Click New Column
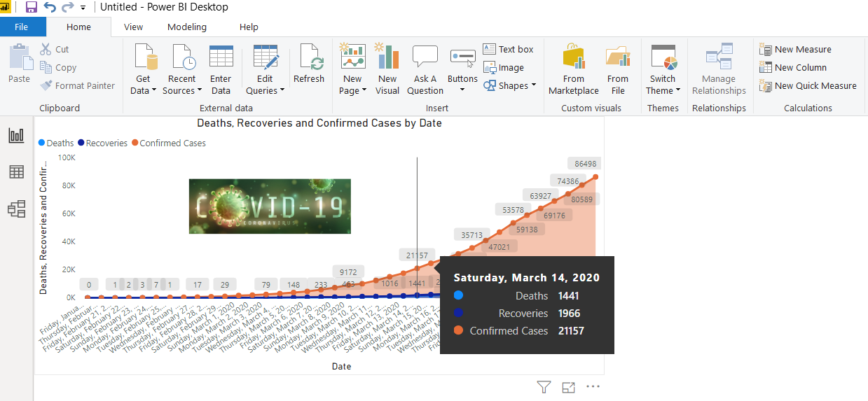868x401 pixels. coord(793,67)
